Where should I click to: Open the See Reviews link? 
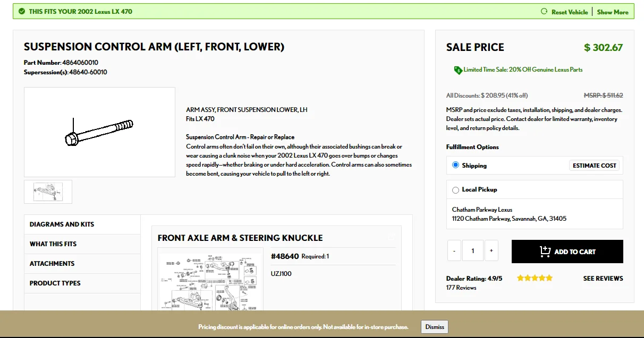tap(603, 279)
